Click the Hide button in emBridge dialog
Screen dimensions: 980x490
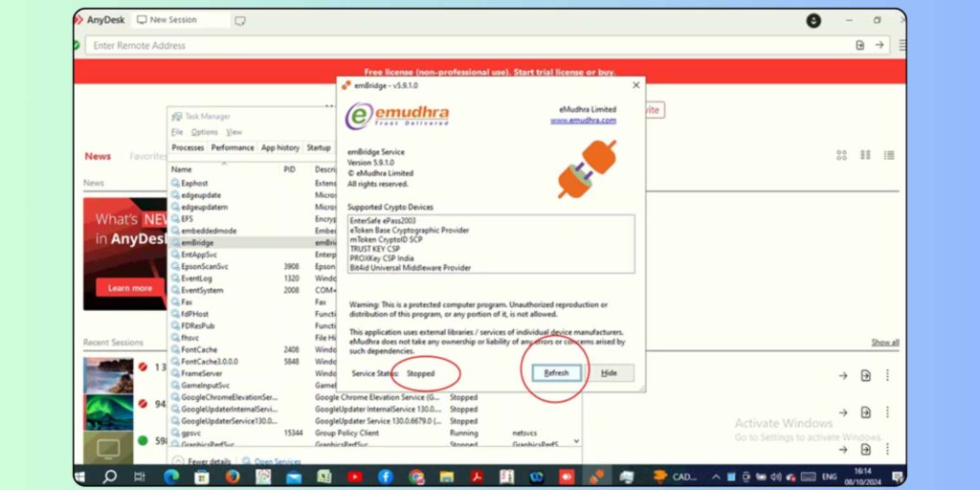(609, 373)
